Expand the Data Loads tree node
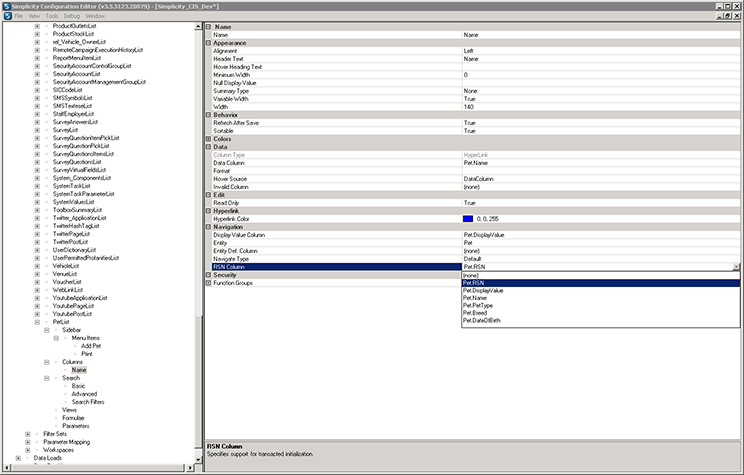This screenshot has height=475, width=744. (18, 458)
